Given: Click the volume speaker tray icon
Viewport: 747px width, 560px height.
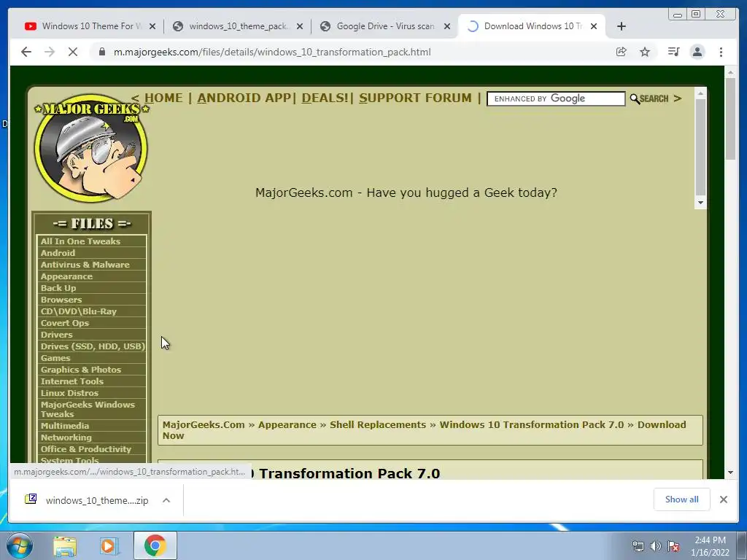Looking at the screenshot, I should point(656,546).
